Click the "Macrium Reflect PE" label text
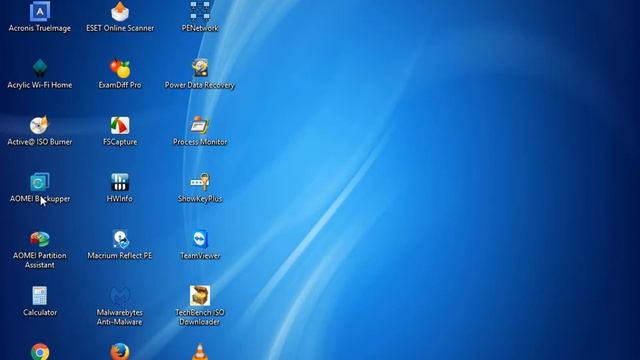This screenshot has height=360, width=640. pos(120,256)
